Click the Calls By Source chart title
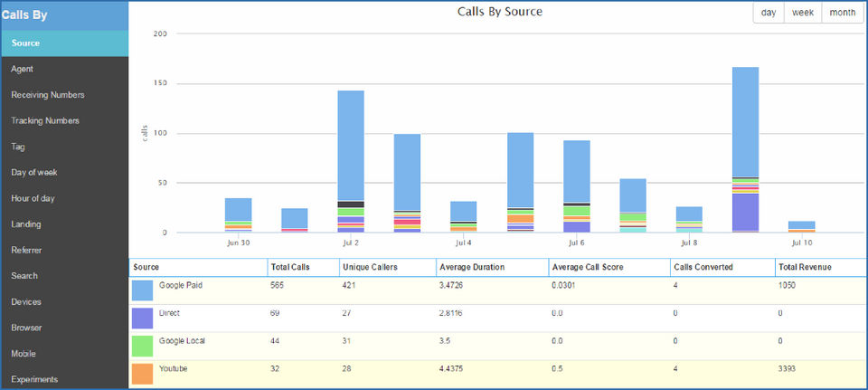868x390 pixels. 499,12
